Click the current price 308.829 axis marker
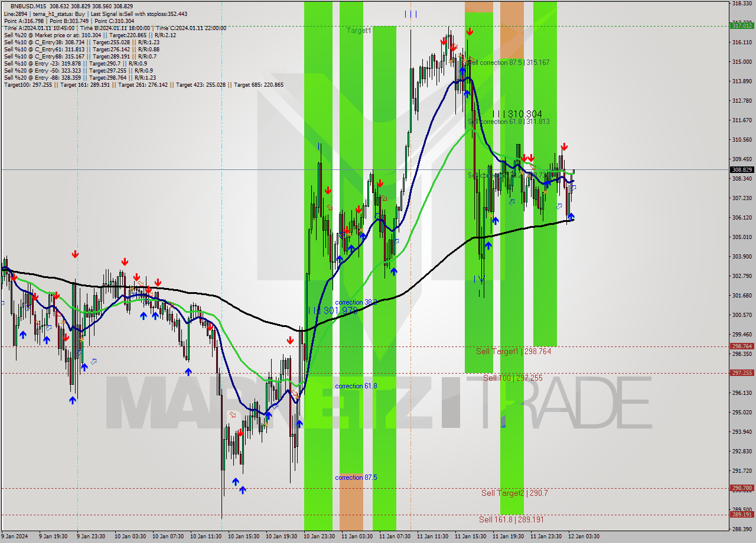Screen dimensions: 756x543 742,170
